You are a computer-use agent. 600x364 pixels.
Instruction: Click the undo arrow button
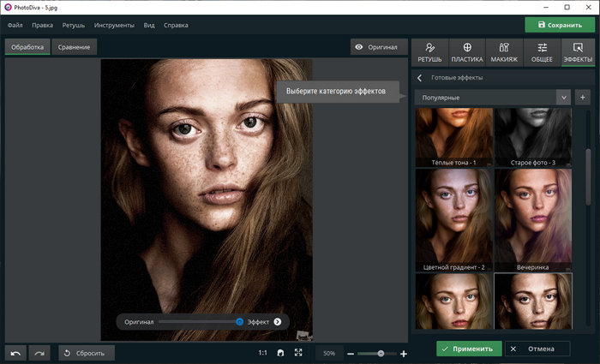[15, 352]
